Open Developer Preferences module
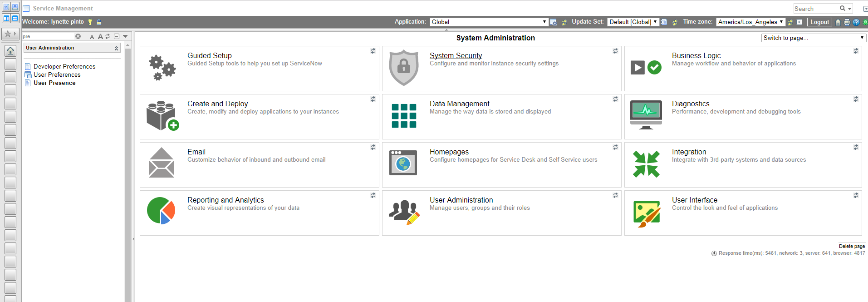868x302 pixels. pos(64,66)
